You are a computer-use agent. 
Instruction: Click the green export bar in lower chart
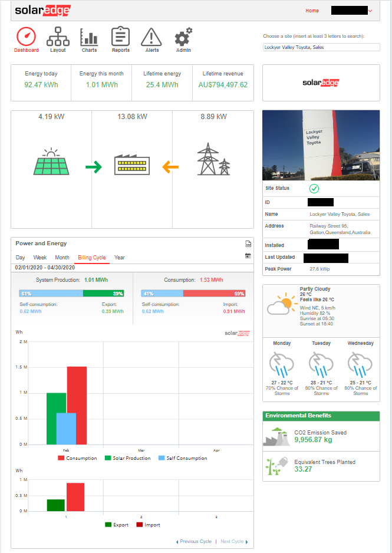coord(55,505)
